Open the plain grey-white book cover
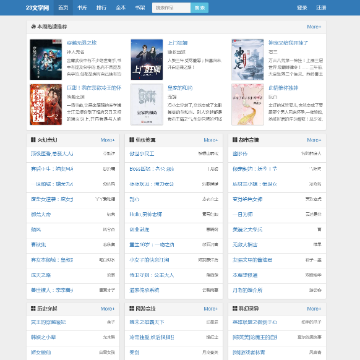Screen dimensions: 360x360 point(147,105)
